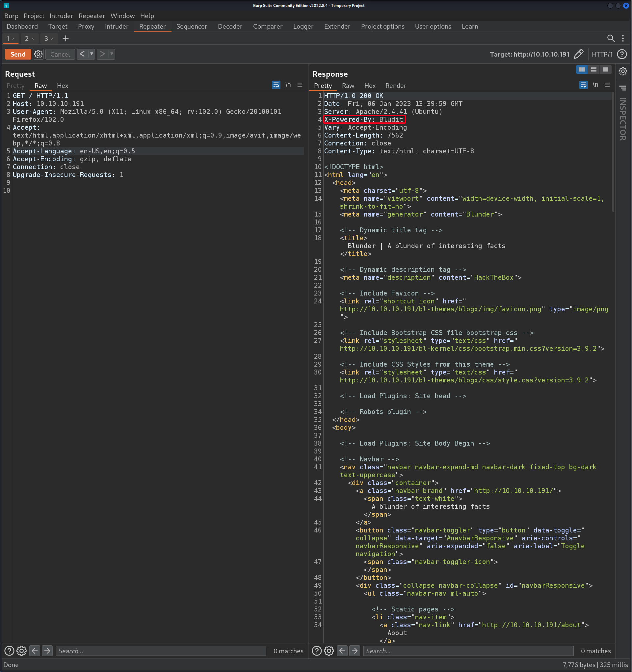The image size is (632, 672).
Task: Open Request editor hamburger options menu
Action: [x=300, y=85]
